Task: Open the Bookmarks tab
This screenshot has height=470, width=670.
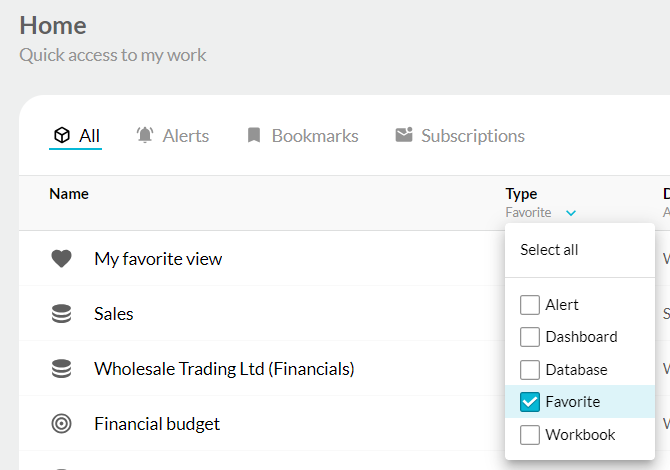Action: 303,136
